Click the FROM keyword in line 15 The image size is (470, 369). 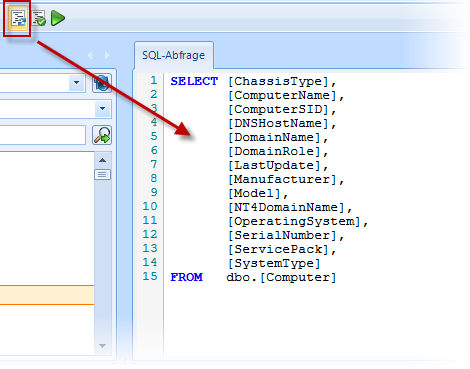click(x=187, y=277)
